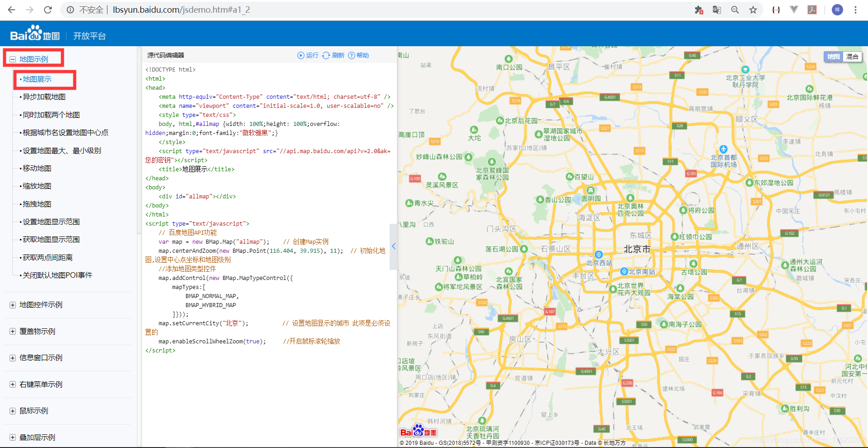Image resolution: width=868 pixels, height=448 pixels.
Task: Open the 移动地图 example
Action: click(x=37, y=168)
